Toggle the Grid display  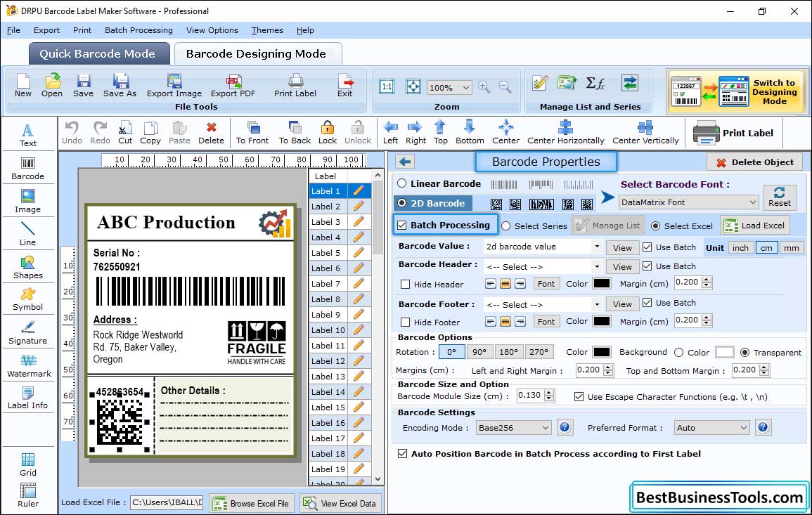point(28,464)
